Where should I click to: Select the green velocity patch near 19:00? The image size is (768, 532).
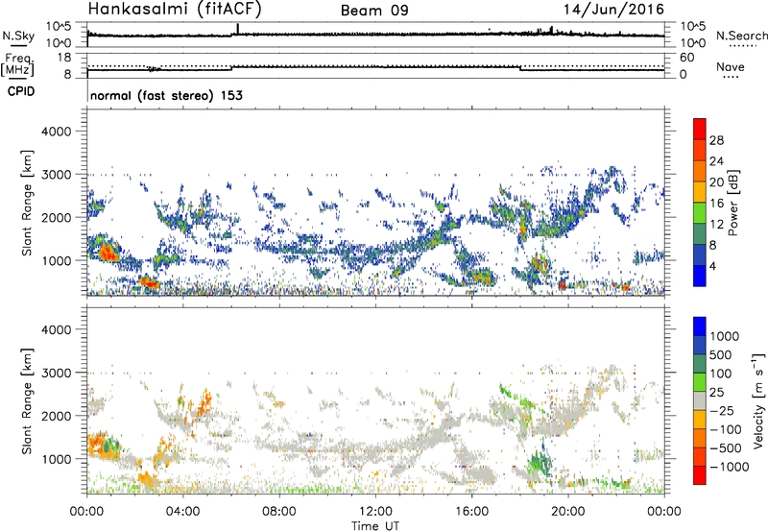(541, 464)
